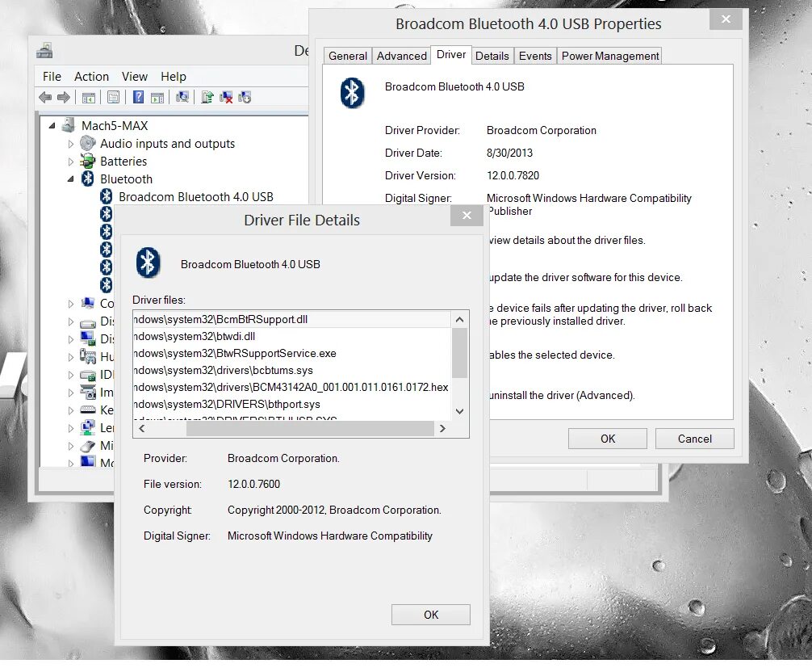Screen dimensions: 812x668
Task: Click Cancel in Bluetooth Properties dialog
Action: 694,439
